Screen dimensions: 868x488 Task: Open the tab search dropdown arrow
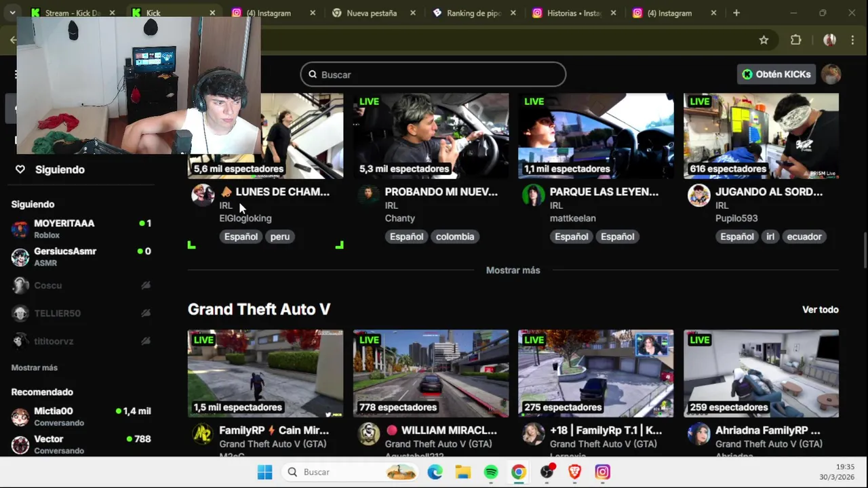[x=12, y=13]
